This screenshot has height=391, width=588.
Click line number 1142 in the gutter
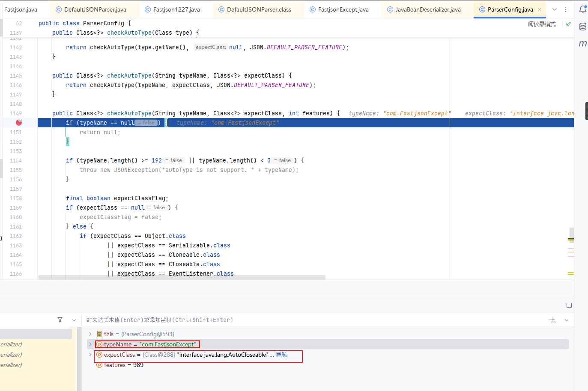[16, 48]
